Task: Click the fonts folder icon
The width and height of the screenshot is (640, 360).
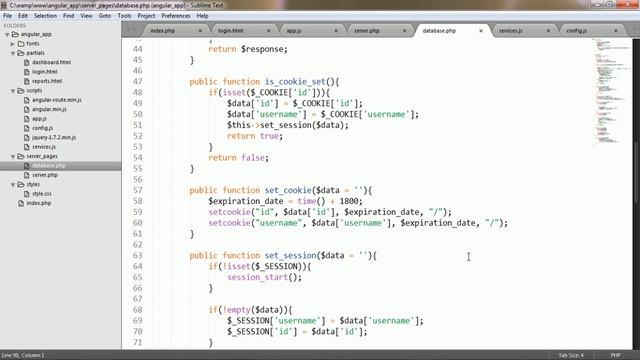Action: [x=21, y=44]
